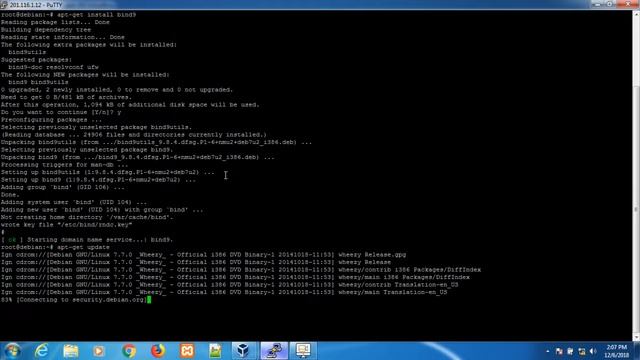Screen dimensions: 640x360
Task: Click 'The following NEW packages will be installed' line
Action: (85, 75)
